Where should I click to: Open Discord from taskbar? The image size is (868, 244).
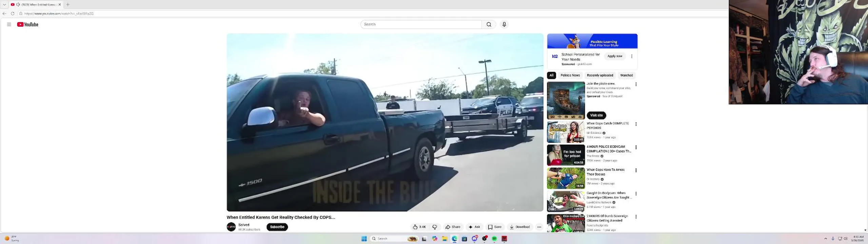475,239
